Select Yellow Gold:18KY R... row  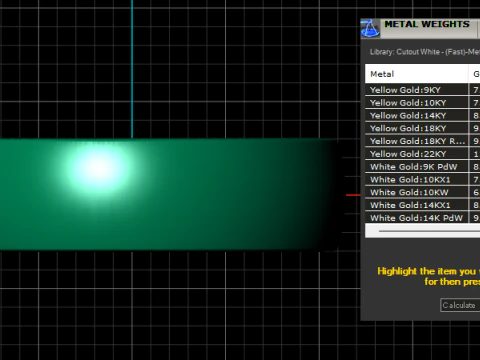tap(423, 141)
